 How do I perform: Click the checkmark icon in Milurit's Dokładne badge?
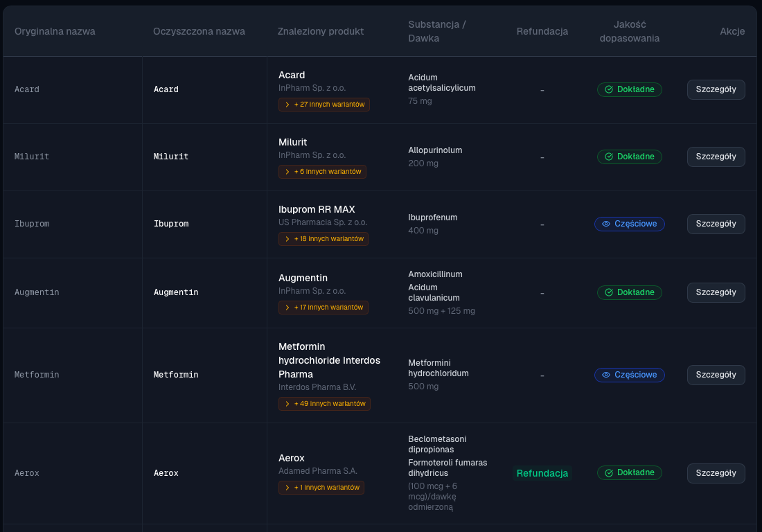point(609,157)
